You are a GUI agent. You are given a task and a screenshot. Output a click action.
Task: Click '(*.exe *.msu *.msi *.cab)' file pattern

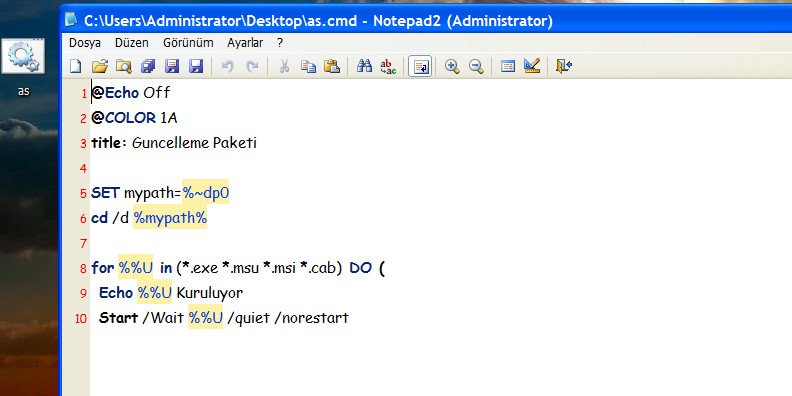(x=259, y=268)
